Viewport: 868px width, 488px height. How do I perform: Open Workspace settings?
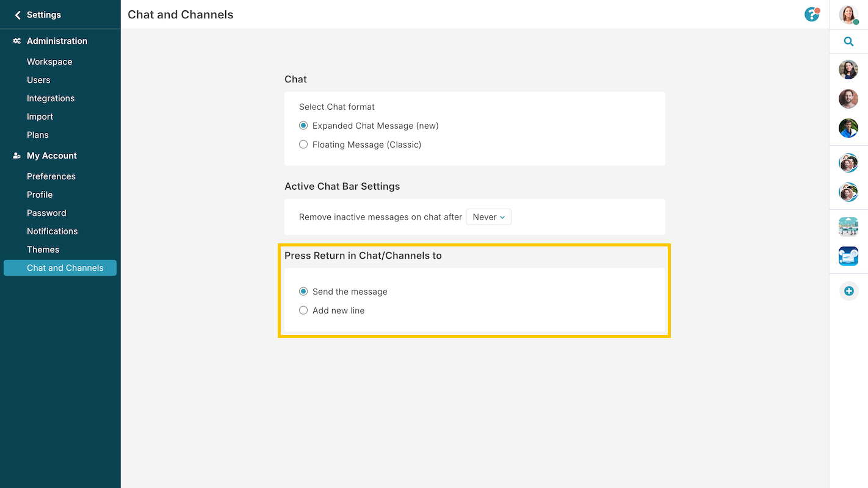pos(49,62)
